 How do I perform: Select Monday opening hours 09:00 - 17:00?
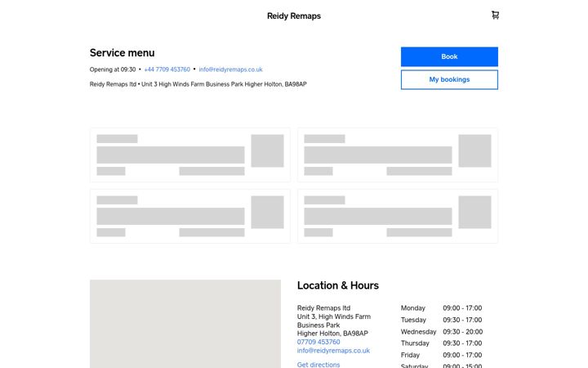click(462, 308)
